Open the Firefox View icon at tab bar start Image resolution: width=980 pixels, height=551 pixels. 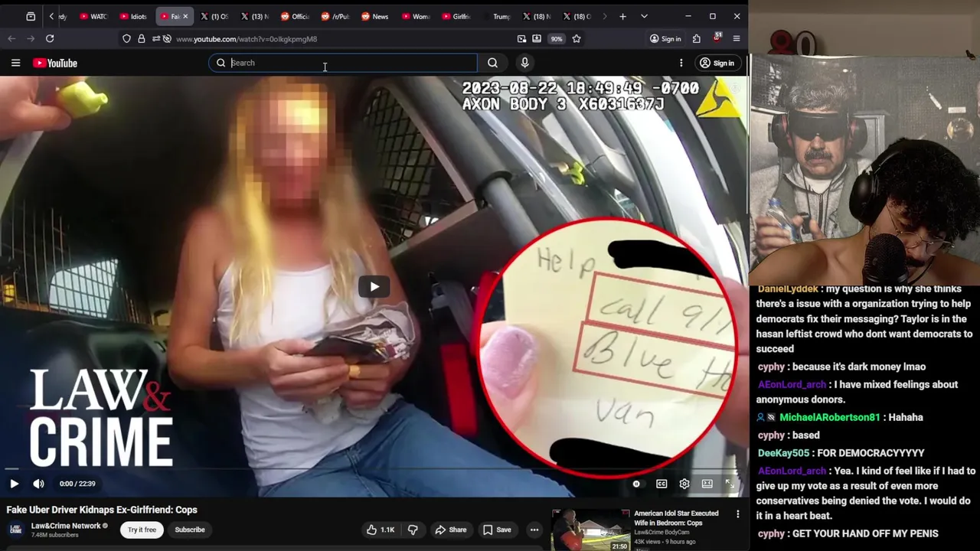(x=31, y=16)
